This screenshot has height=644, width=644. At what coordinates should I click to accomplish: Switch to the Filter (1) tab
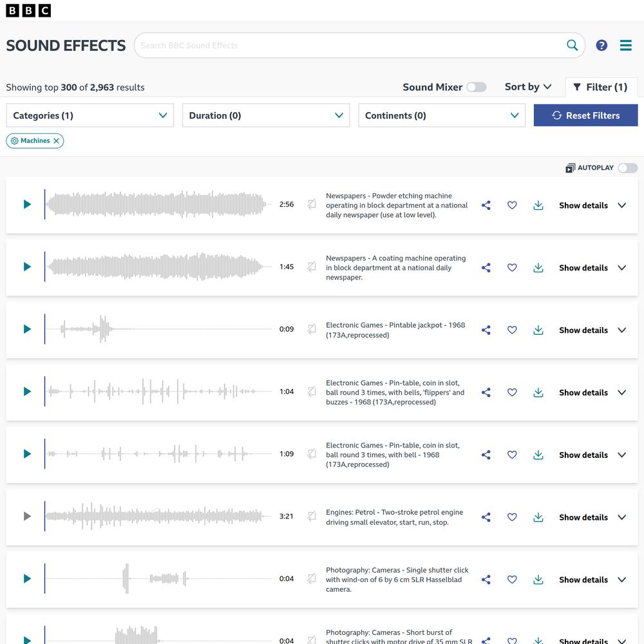tap(601, 87)
